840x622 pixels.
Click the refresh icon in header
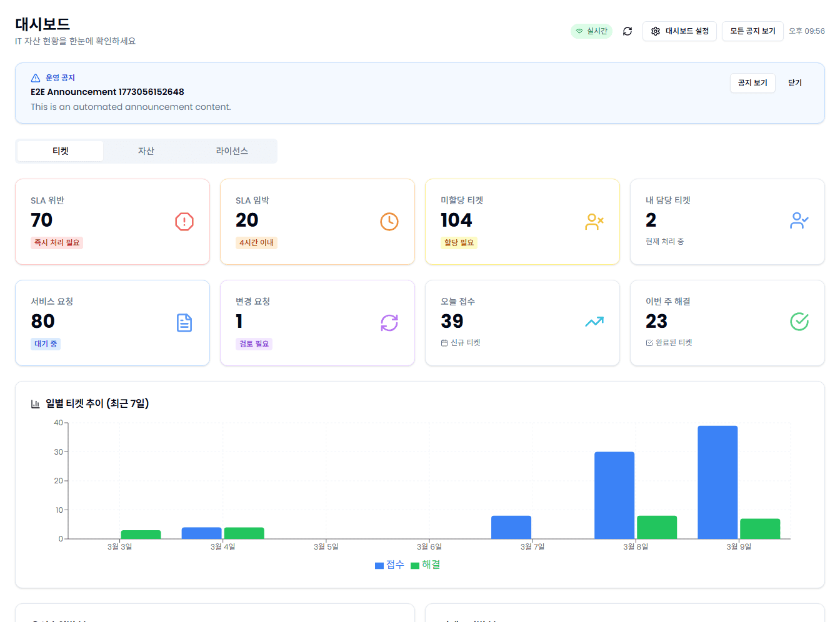[x=627, y=31]
